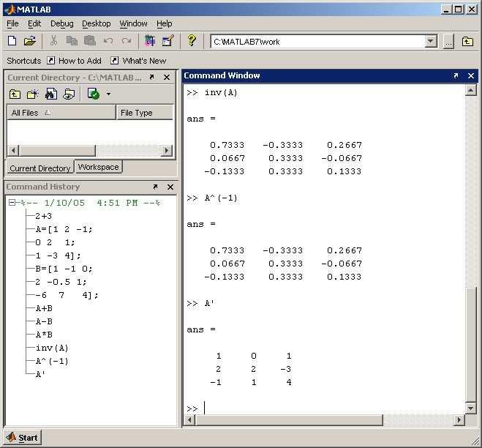The width and height of the screenshot is (482, 448).
Task: Open the How to Add shortcut
Action: [74, 61]
